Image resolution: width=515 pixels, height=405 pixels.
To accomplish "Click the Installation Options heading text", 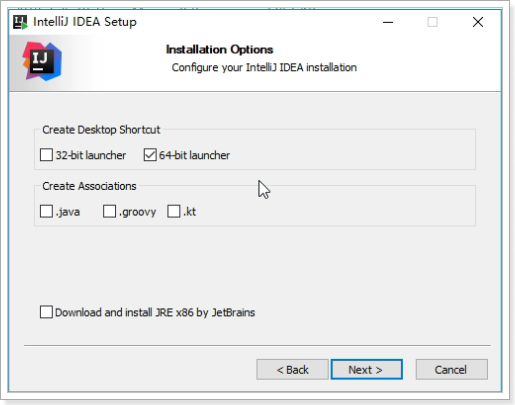I will 220,50.
